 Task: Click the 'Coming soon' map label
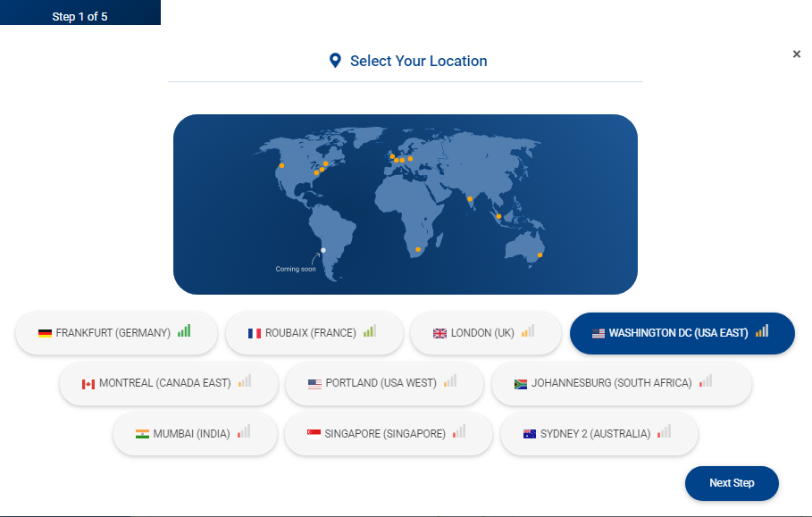point(296,269)
